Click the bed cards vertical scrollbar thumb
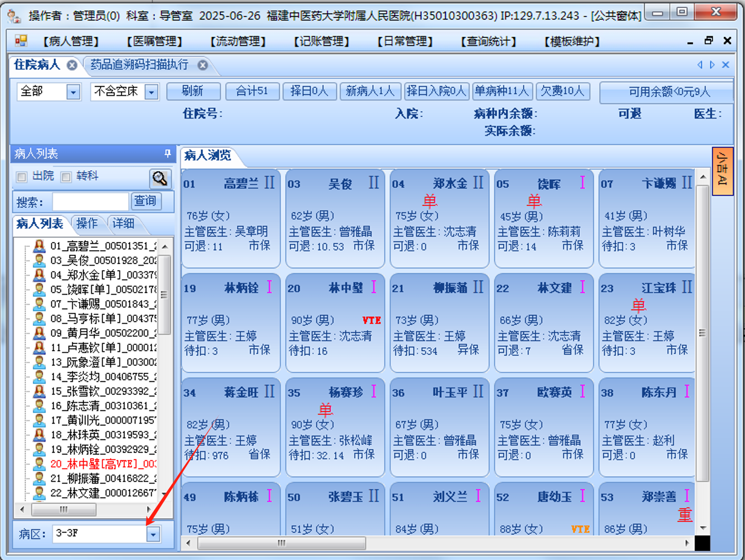Viewport: 745px width, 560px height. tap(702, 334)
